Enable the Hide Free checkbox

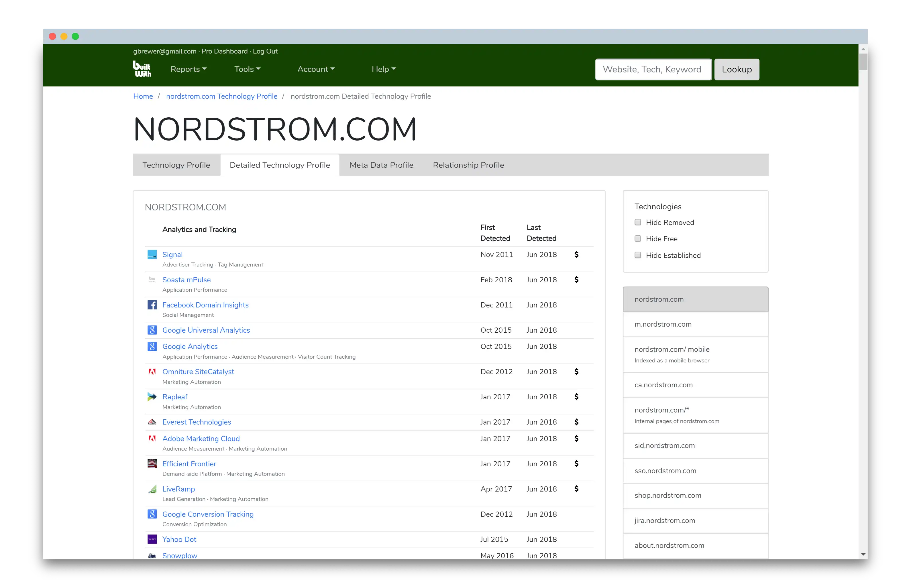coord(637,239)
